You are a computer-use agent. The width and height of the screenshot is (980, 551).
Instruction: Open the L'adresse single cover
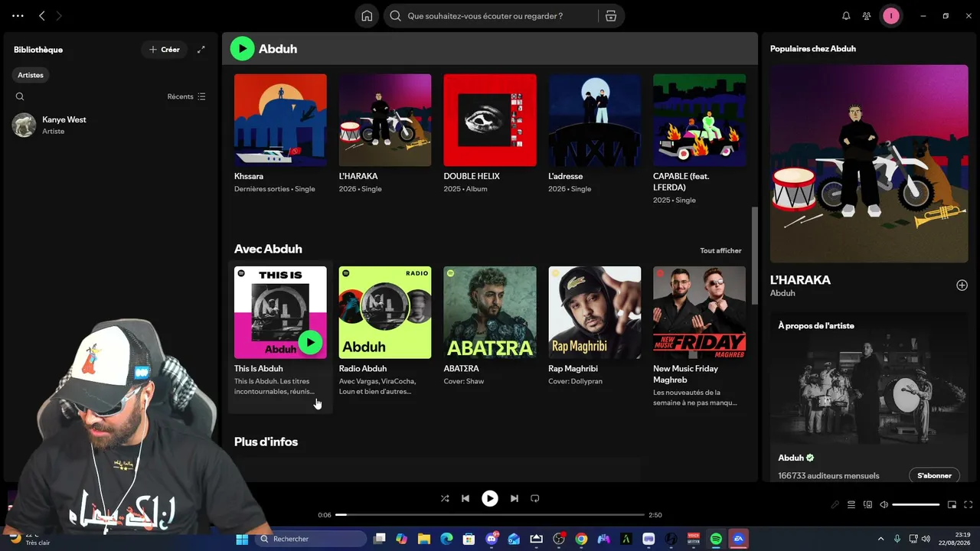(x=595, y=120)
